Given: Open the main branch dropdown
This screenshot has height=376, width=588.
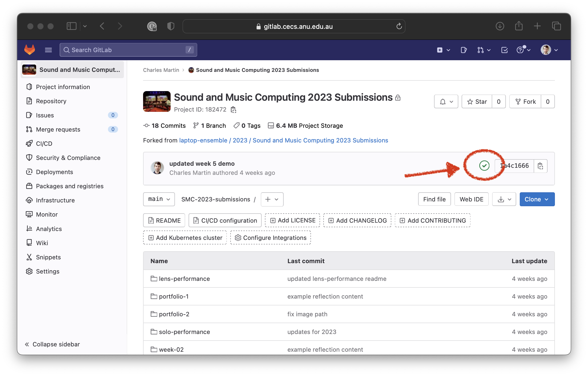Looking at the screenshot, I should pos(159,199).
